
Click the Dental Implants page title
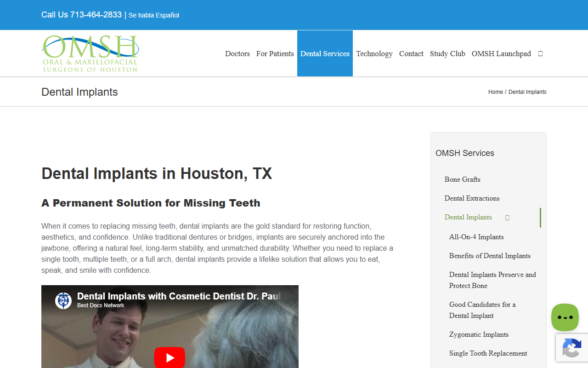(x=79, y=92)
